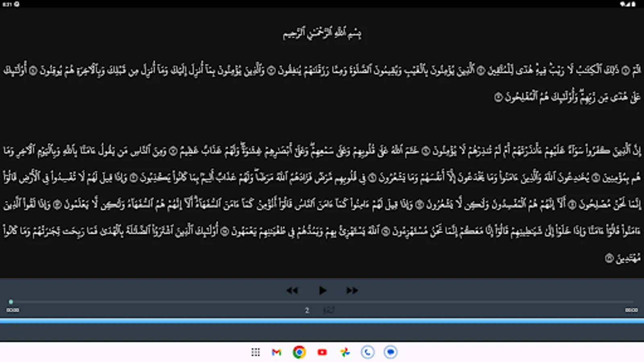
Task: Tap the page number 2 indicator
Action: (x=307, y=310)
